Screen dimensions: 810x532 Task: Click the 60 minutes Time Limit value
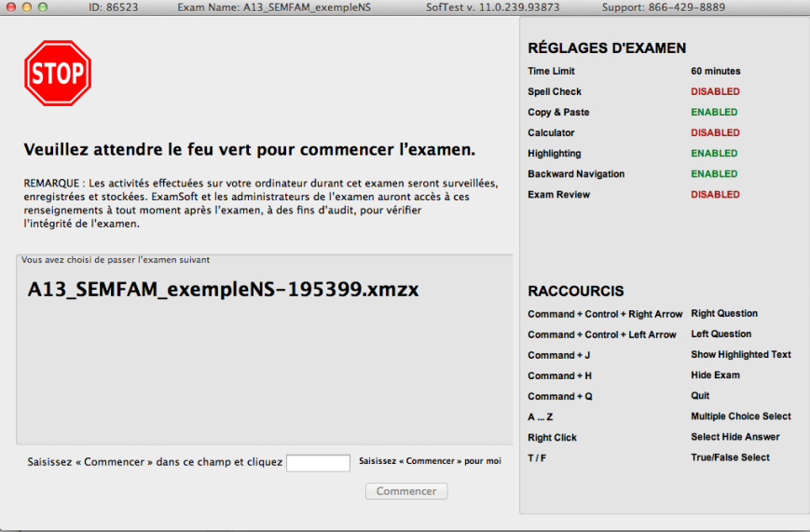click(715, 72)
